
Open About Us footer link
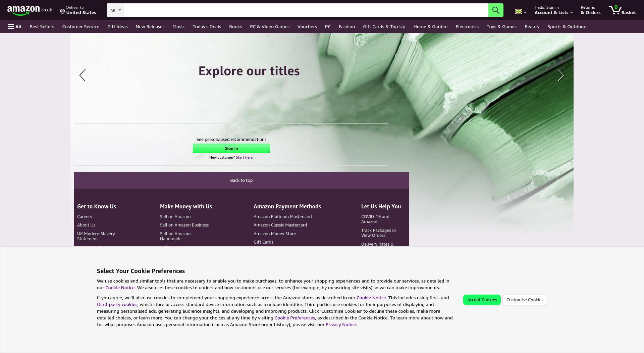pyautogui.click(x=86, y=225)
